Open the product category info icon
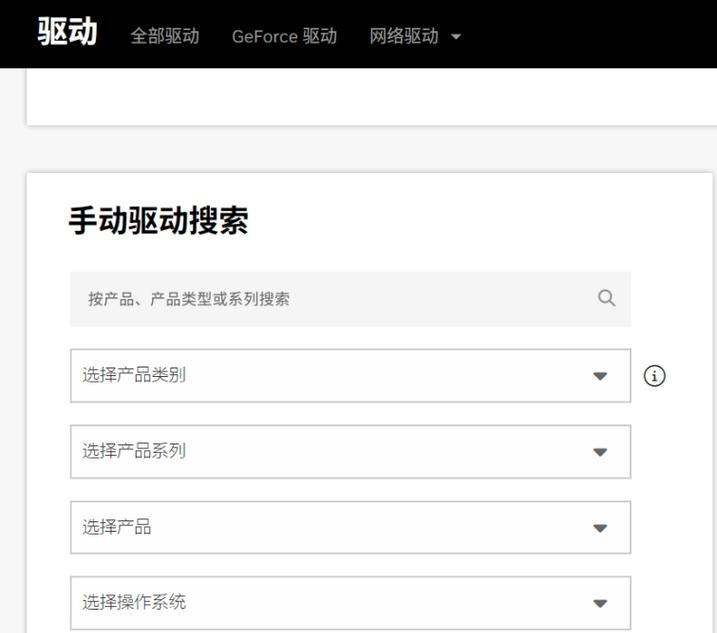The height and width of the screenshot is (633, 717). pyautogui.click(x=654, y=376)
